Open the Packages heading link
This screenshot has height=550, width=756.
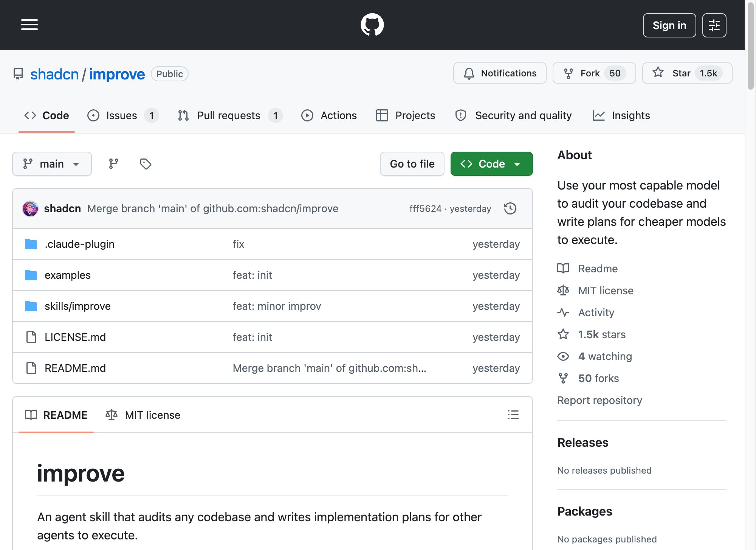pyautogui.click(x=584, y=511)
